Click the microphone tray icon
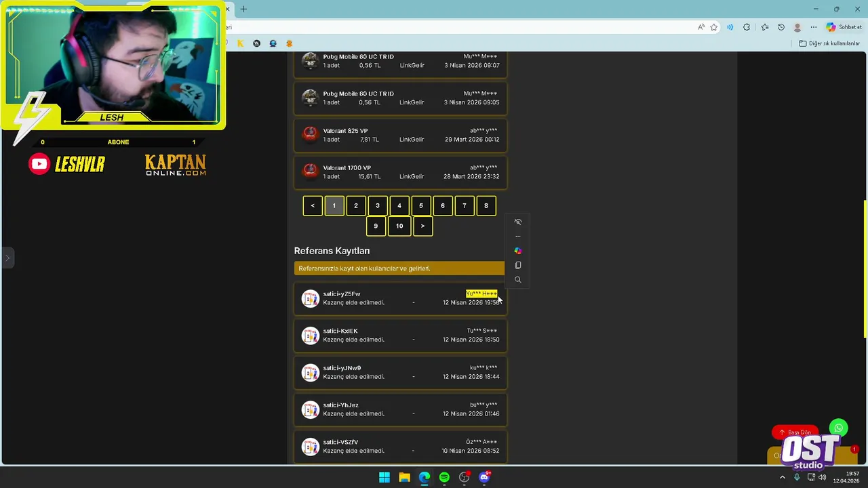Viewport: 868px width, 488px height. tap(797, 477)
